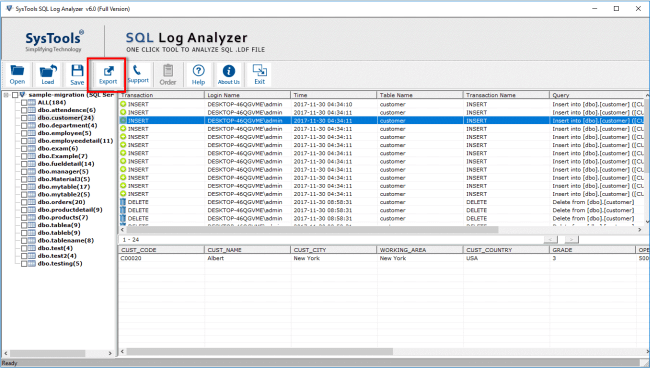Click the horizontal scrollbar of the detail grid
This screenshot has width=650, height=368.
(260, 351)
